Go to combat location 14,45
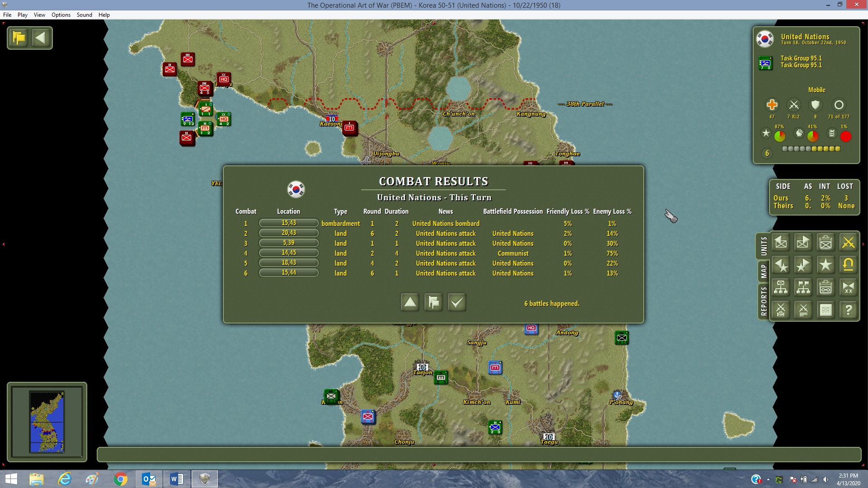This screenshot has width=868, height=488. (x=288, y=253)
